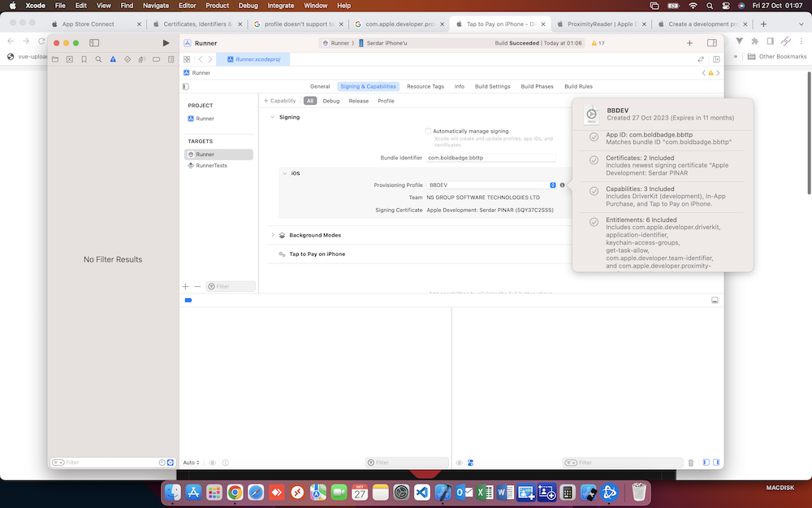The width and height of the screenshot is (812, 508).
Task: Choose run destination Serdar iPhone'u
Action: click(x=383, y=43)
